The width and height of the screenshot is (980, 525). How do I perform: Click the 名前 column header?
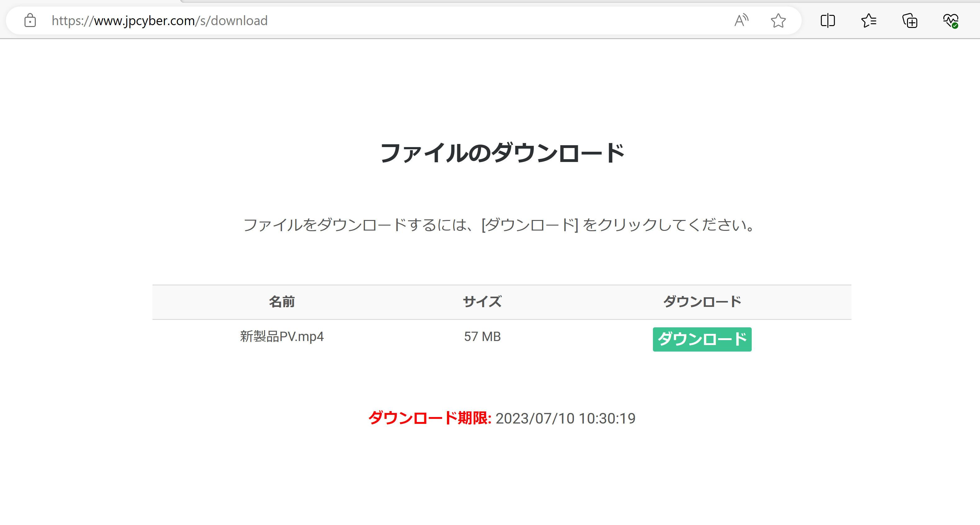[281, 302]
